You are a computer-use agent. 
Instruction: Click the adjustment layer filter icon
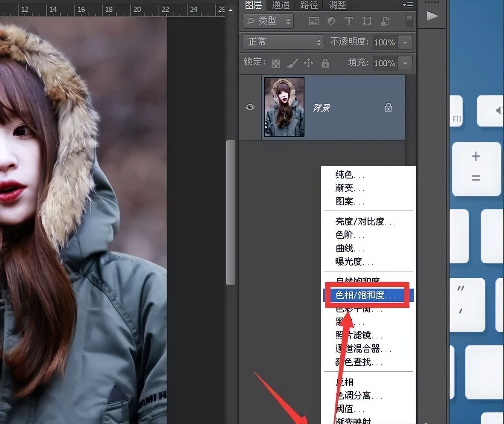tap(331, 21)
